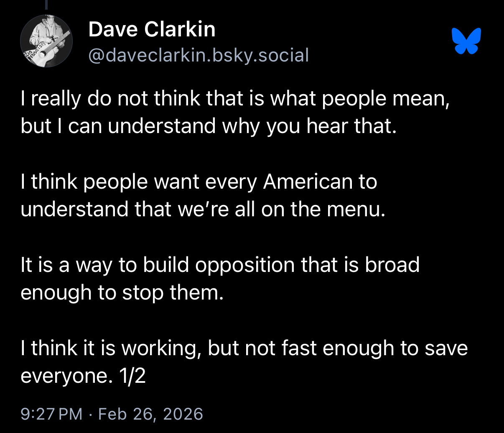Click the Feb 26, 2026 date
The image size is (504, 433).
[150, 414]
